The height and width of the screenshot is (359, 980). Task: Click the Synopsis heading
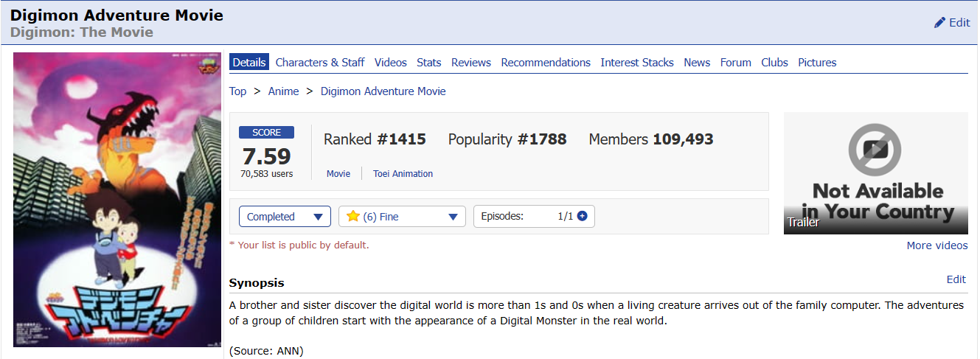(257, 283)
